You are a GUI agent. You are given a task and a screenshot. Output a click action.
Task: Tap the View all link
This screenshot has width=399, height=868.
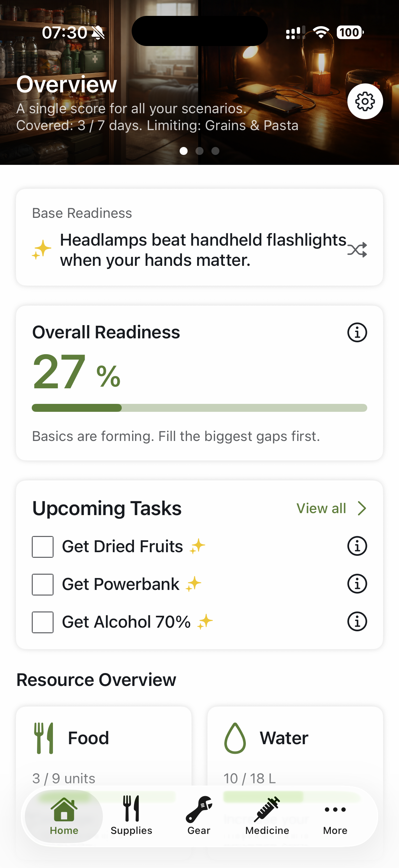point(321,508)
